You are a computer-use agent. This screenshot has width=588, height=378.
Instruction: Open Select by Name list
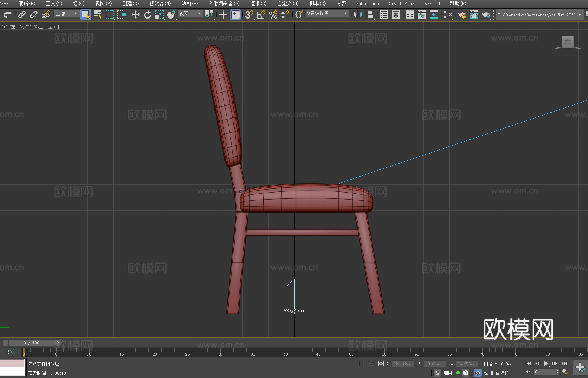pos(98,14)
